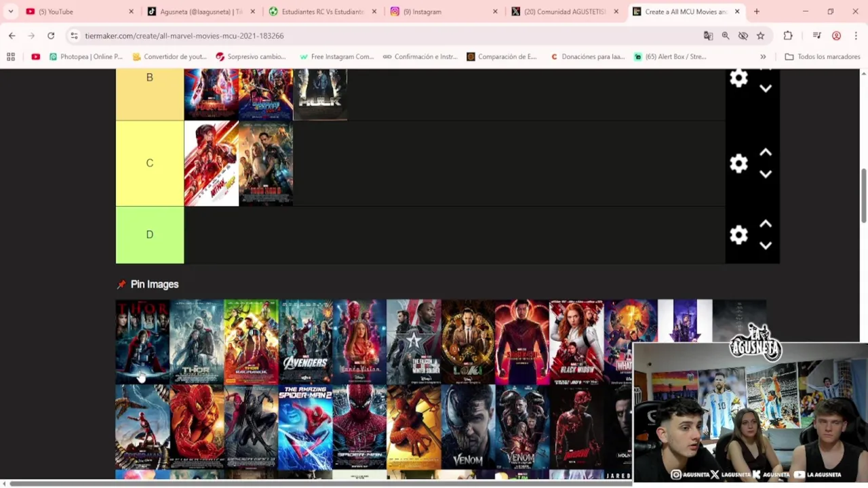Open settings gear for tier B row
This screenshot has height=488, width=868.
pos(738,78)
